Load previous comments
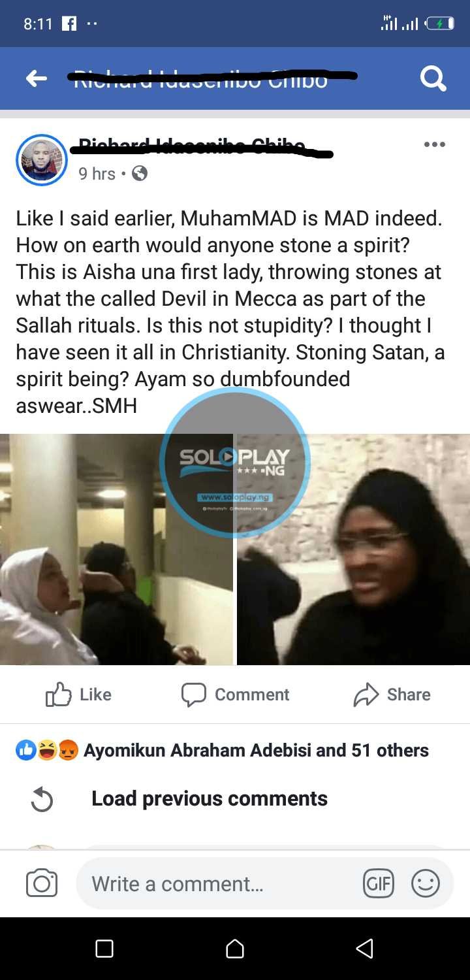The width and height of the screenshot is (470, 980). click(x=209, y=798)
